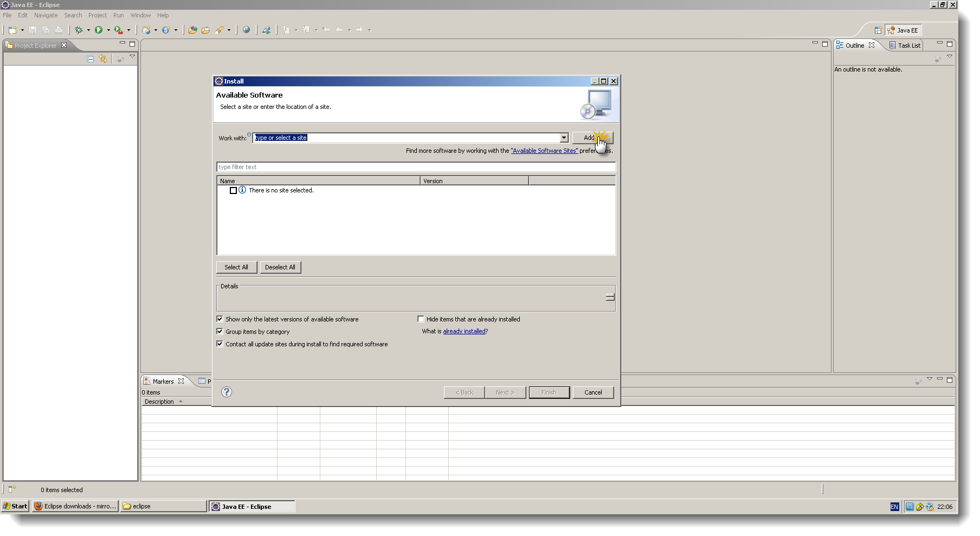
Task: Click the Add site button
Action: click(x=592, y=138)
